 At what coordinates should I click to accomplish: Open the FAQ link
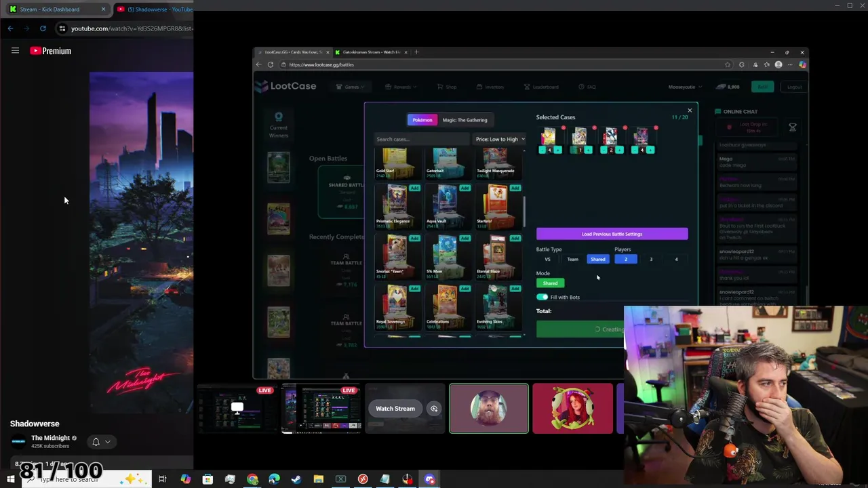(587, 87)
